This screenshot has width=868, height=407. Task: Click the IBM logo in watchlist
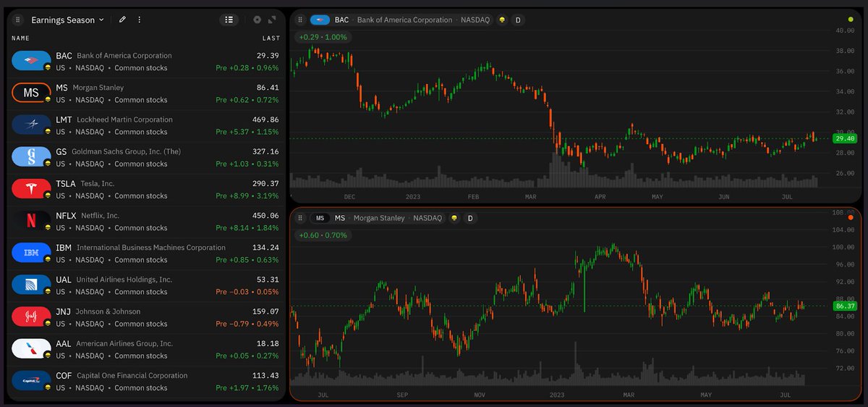coord(31,252)
